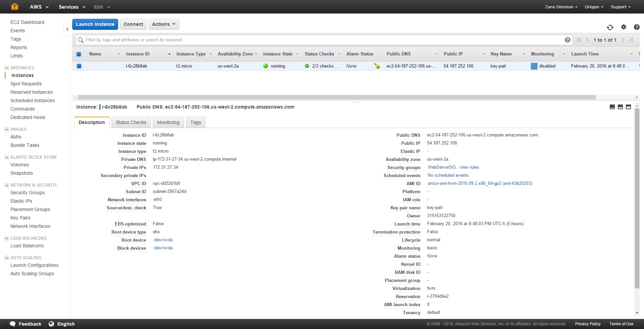Open the Terms of Use link
This screenshot has width=644, height=329.
tap(621, 324)
